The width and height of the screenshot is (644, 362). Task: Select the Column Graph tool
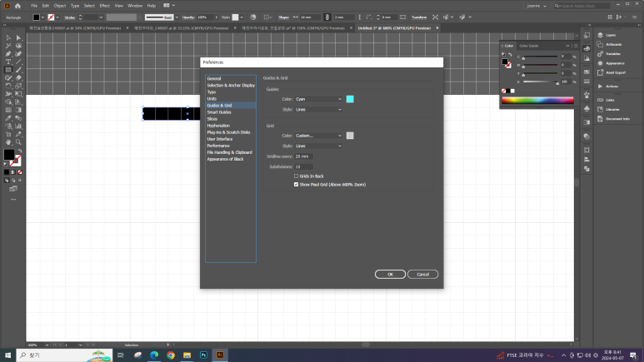[x=18, y=126]
